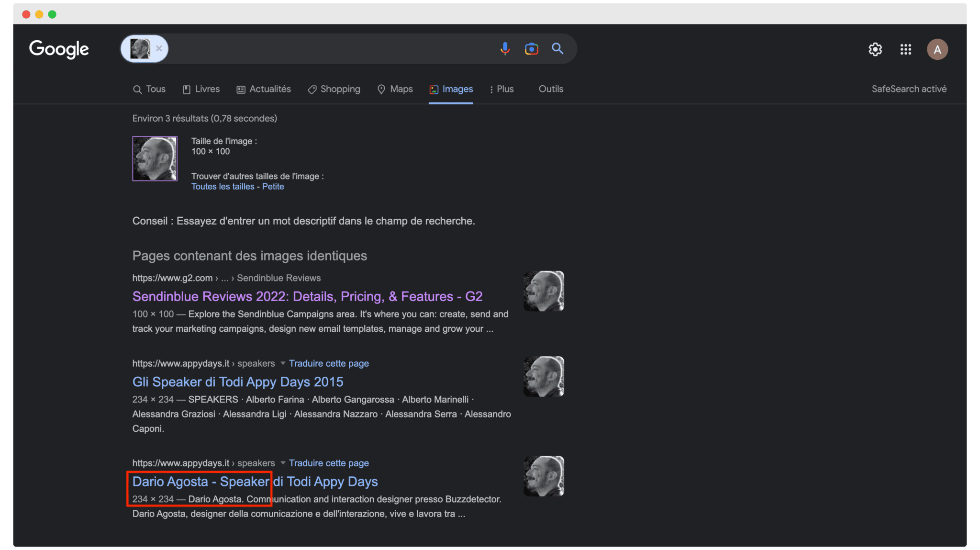Select the Images tab
The width and height of the screenshot is (980, 550).
pos(451,89)
